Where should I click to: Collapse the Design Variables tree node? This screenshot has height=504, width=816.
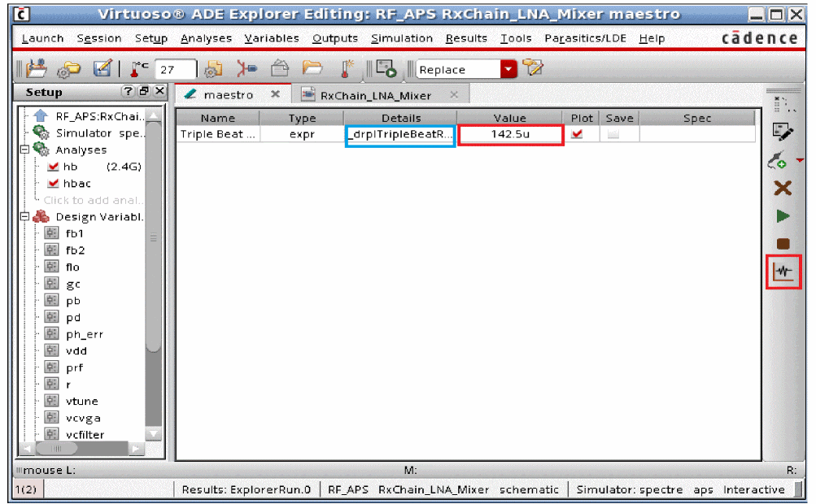click(x=24, y=216)
